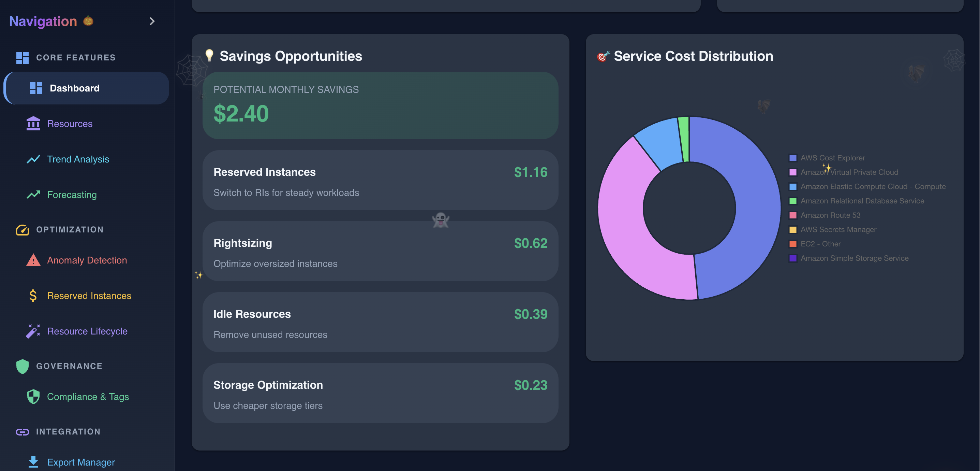The image size is (980, 471).
Task: Open the Trend Analysis page
Action: pyautogui.click(x=78, y=159)
